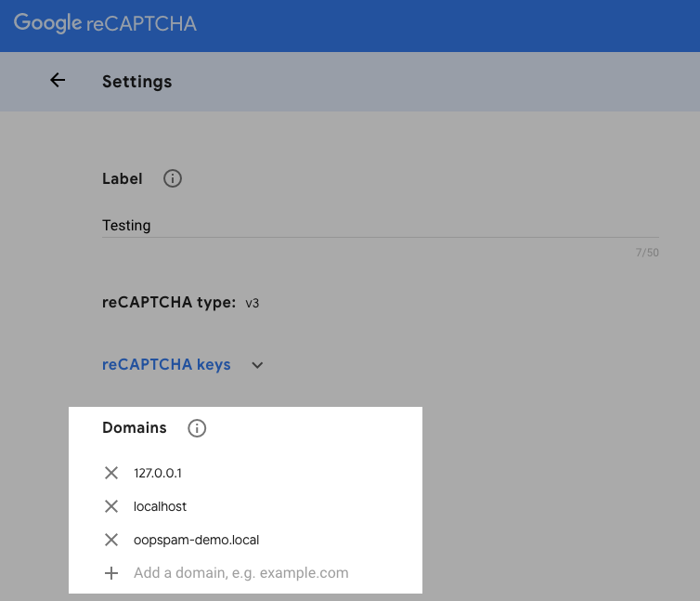Click the Domains heading
Image resolution: width=700 pixels, height=601 pixels.
(135, 427)
